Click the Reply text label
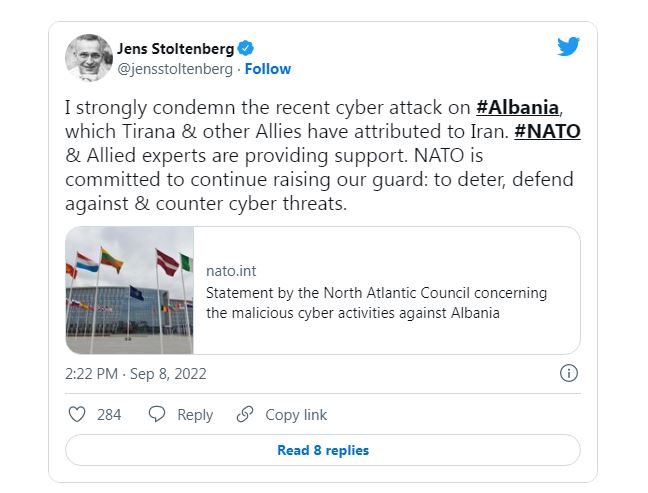 click(195, 414)
